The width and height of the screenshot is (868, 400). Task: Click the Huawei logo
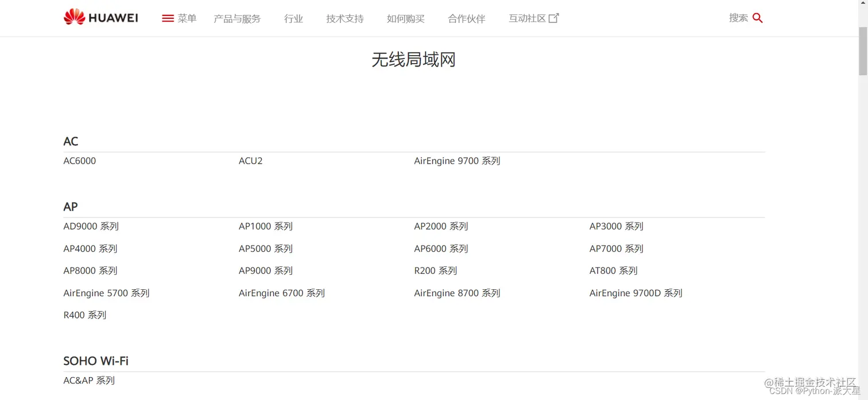100,18
